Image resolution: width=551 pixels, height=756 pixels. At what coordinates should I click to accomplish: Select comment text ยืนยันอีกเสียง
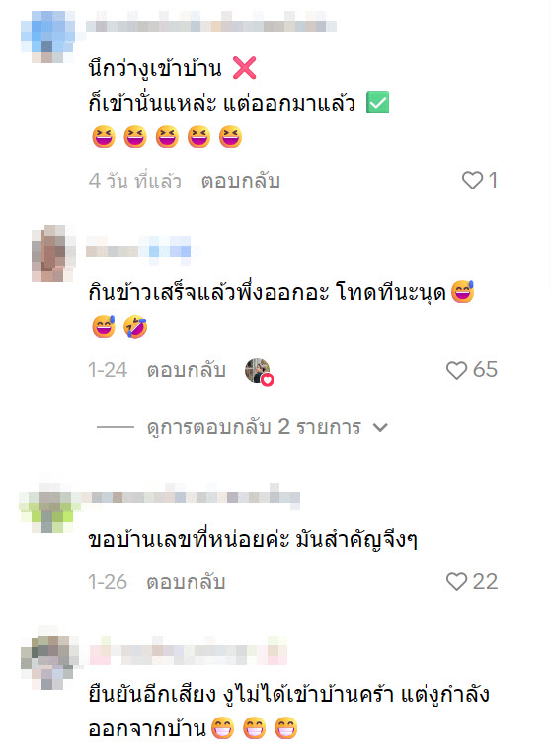pyautogui.click(x=152, y=695)
